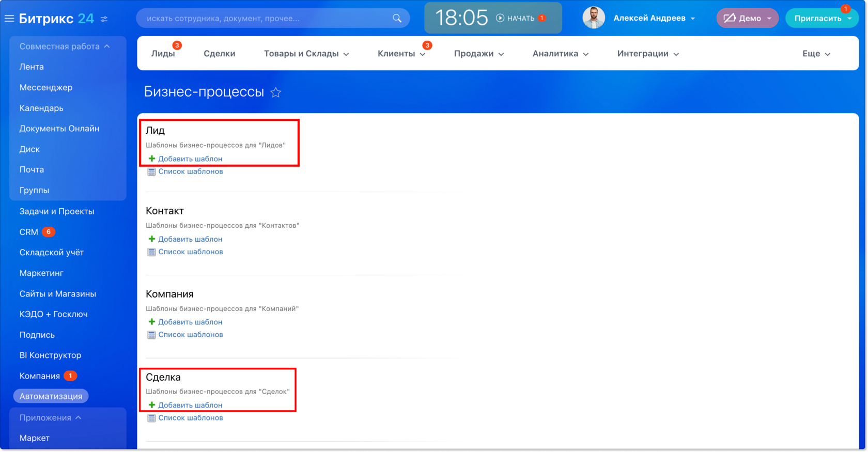Focus the employee and document search field
Image resolution: width=868 pixels, height=452 pixels.
(x=266, y=18)
